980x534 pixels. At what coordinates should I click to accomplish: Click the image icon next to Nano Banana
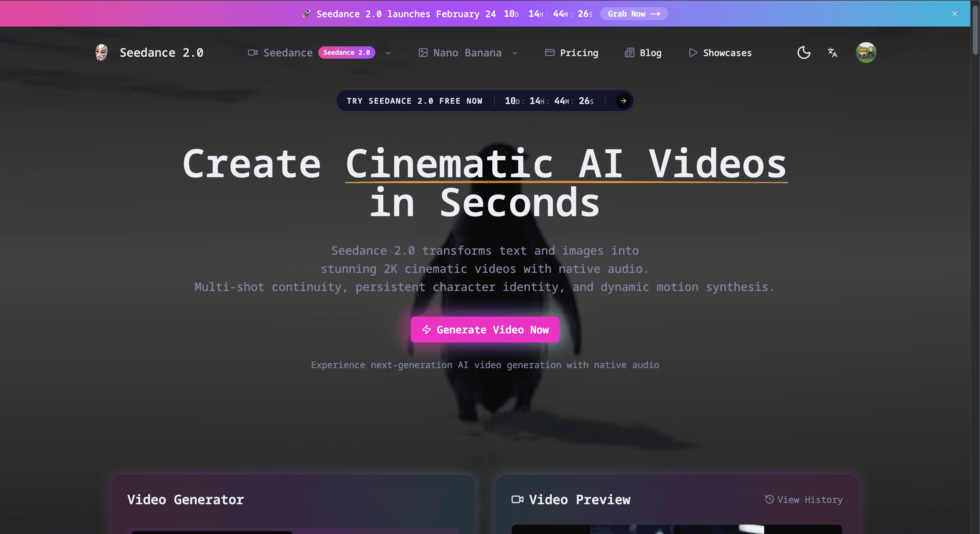(x=423, y=52)
